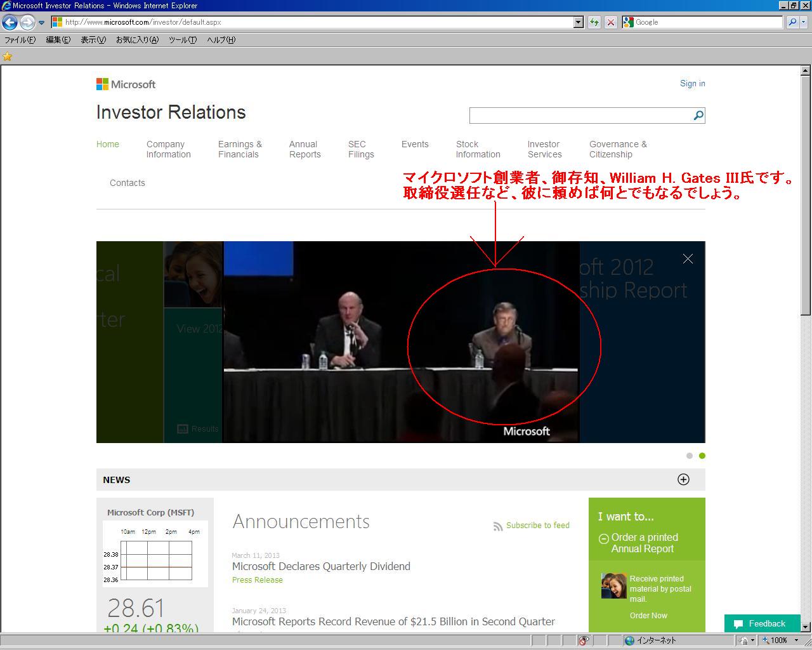Go forward with the browser Forward arrow

click(27, 22)
